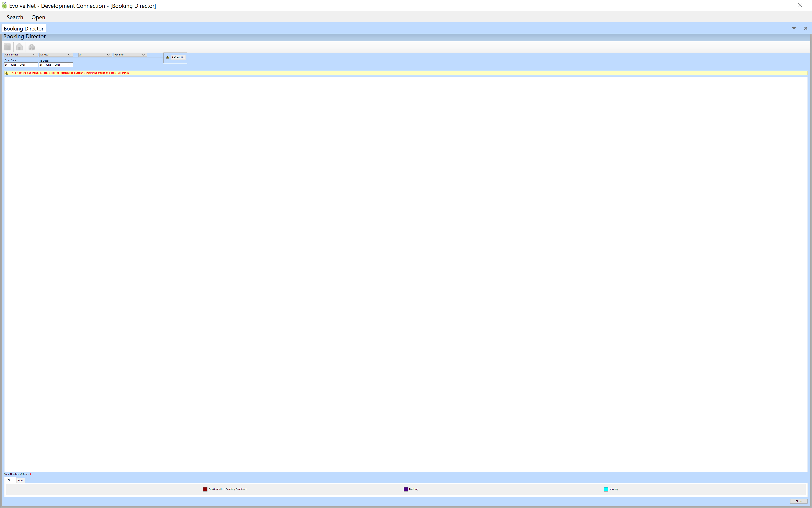
Task: Open the Open menu
Action: click(38, 18)
